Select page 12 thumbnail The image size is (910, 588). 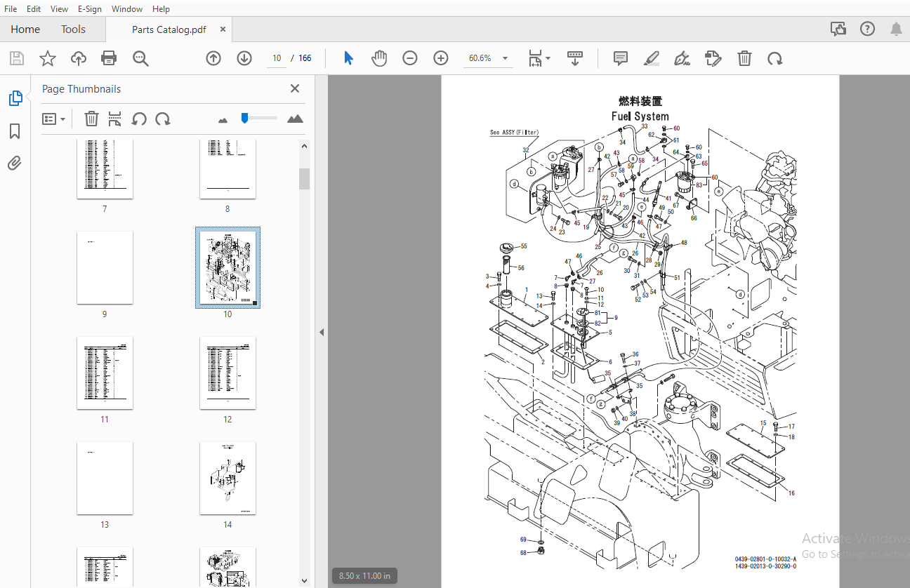tap(227, 373)
